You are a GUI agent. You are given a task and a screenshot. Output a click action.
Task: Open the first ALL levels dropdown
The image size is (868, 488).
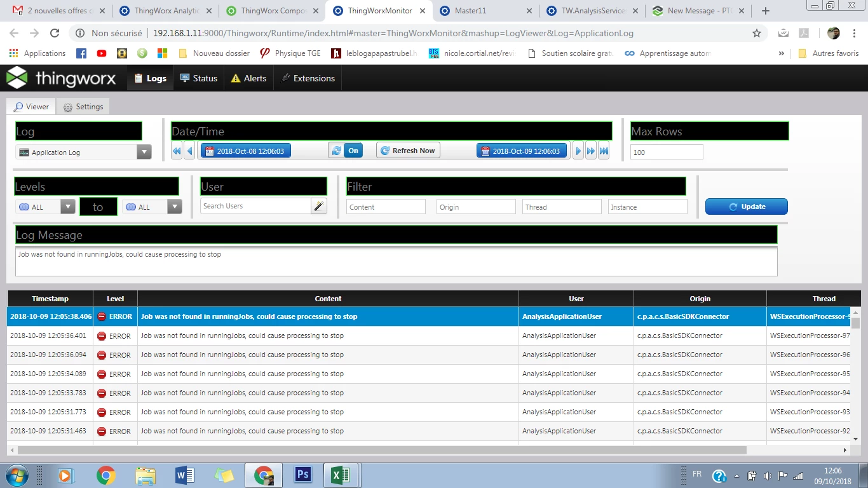tap(46, 207)
